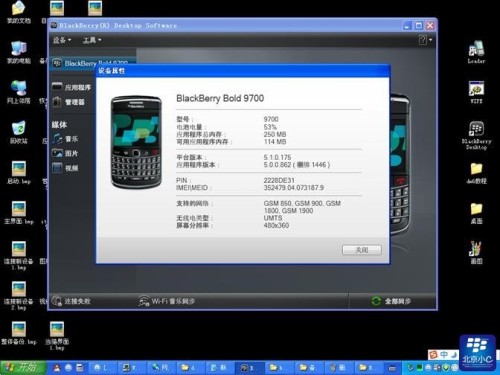Open the Loader desktop icon

(x=476, y=52)
